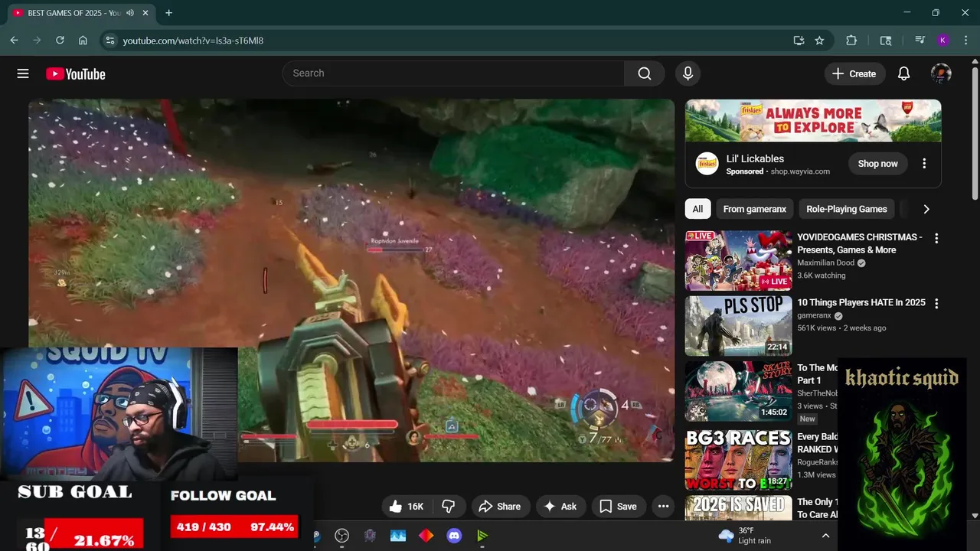
Task: Open the Chrome three-dot menu
Action: (x=965, y=41)
